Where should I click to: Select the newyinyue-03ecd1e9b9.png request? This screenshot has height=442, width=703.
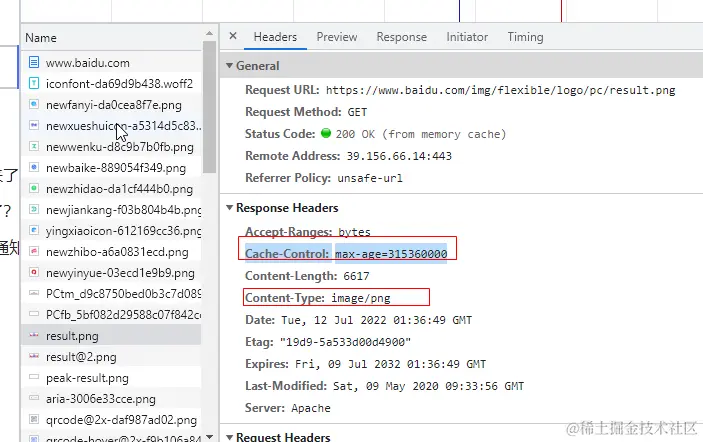pyautogui.click(x=120, y=273)
